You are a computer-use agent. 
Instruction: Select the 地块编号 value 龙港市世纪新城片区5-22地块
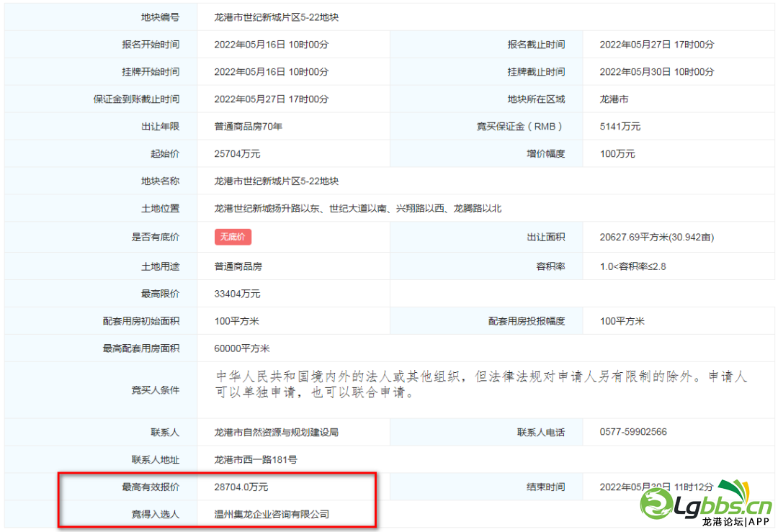pos(277,17)
